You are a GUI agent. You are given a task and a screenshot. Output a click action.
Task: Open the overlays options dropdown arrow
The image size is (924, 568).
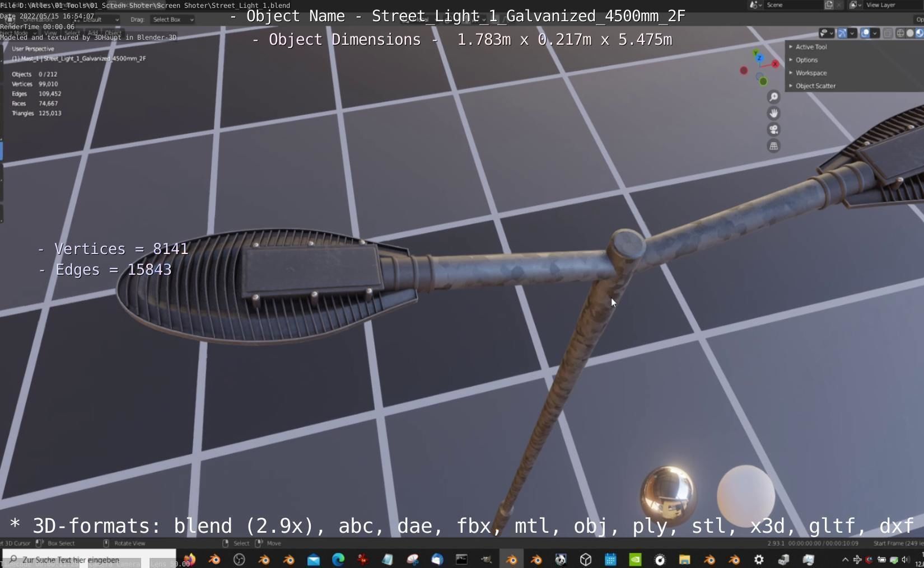(x=875, y=33)
